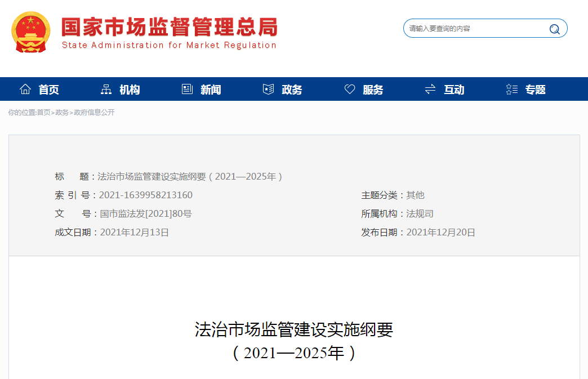
Task: Click the list icon beside 专题
Action: click(x=511, y=88)
